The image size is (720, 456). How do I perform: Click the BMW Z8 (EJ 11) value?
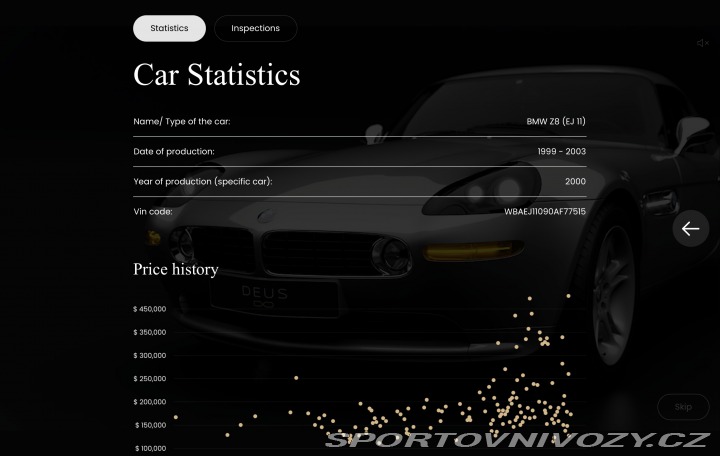tap(556, 121)
